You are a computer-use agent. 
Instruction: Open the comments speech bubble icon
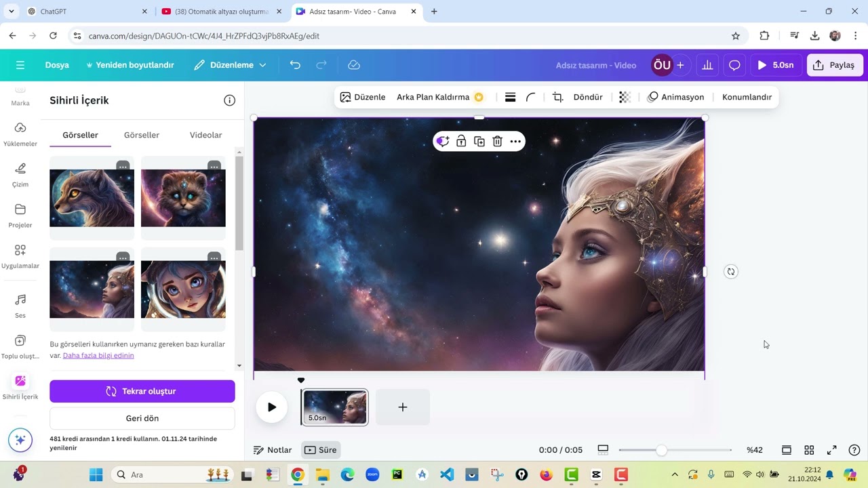[x=734, y=65]
